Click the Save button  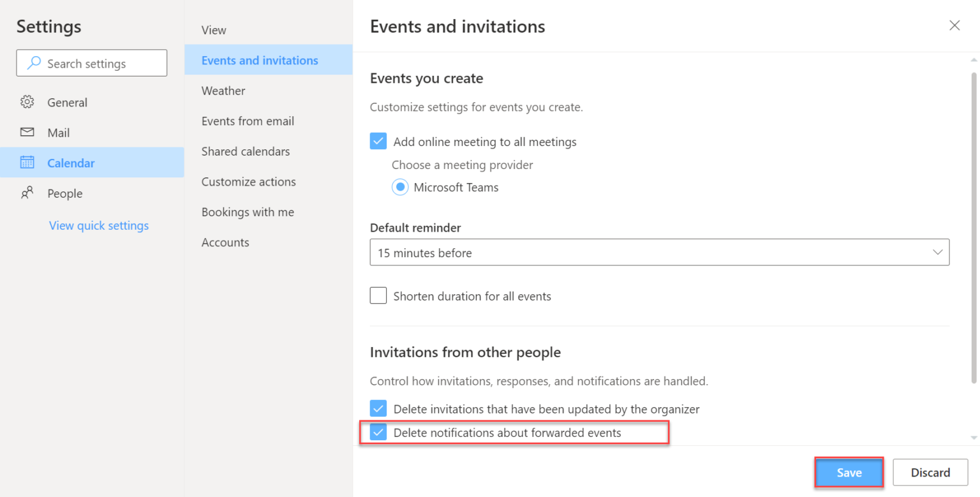coord(849,473)
